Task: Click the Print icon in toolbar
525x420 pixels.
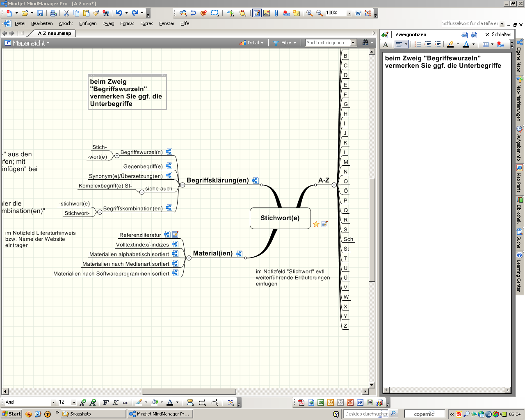Action: pyautogui.click(x=53, y=13)
